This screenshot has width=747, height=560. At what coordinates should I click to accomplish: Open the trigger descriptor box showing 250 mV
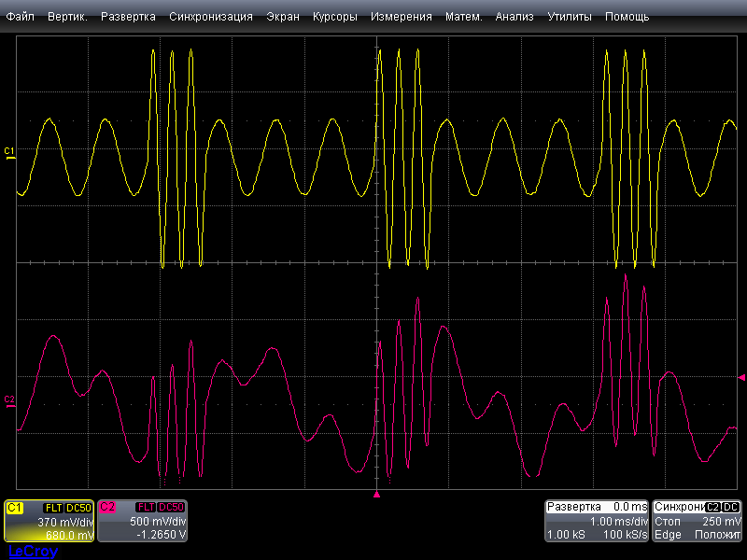(697, 522)
